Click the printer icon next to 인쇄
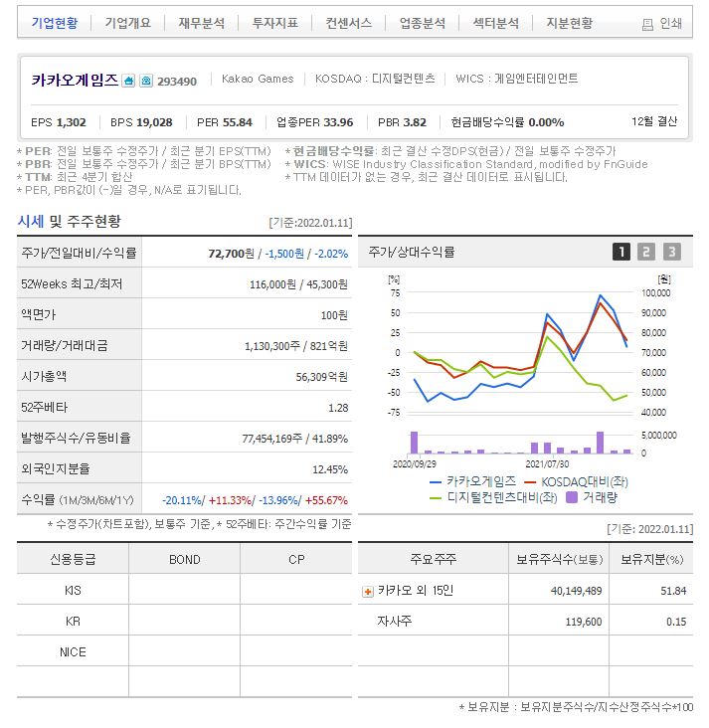This screenshot has width=709, height=728. pos(647,25)
